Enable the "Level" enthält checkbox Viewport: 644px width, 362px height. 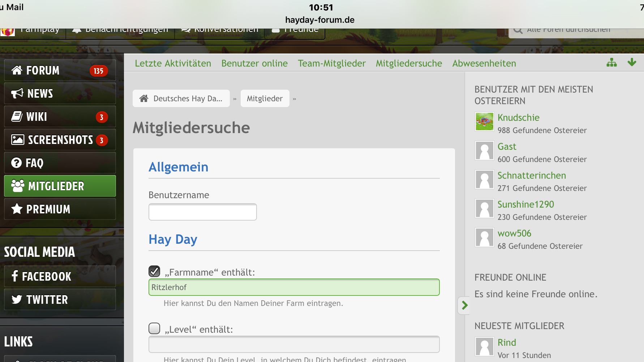[154, 328]
